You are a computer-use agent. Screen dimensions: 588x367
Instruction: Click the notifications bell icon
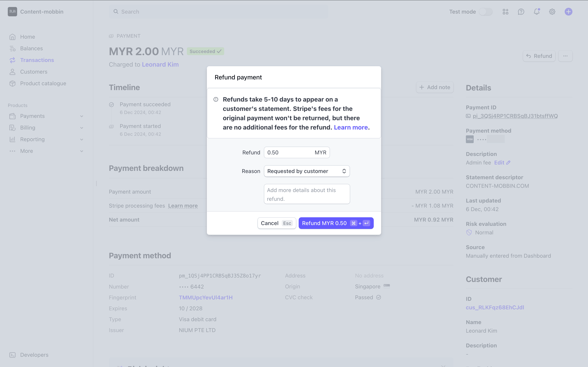536,12
